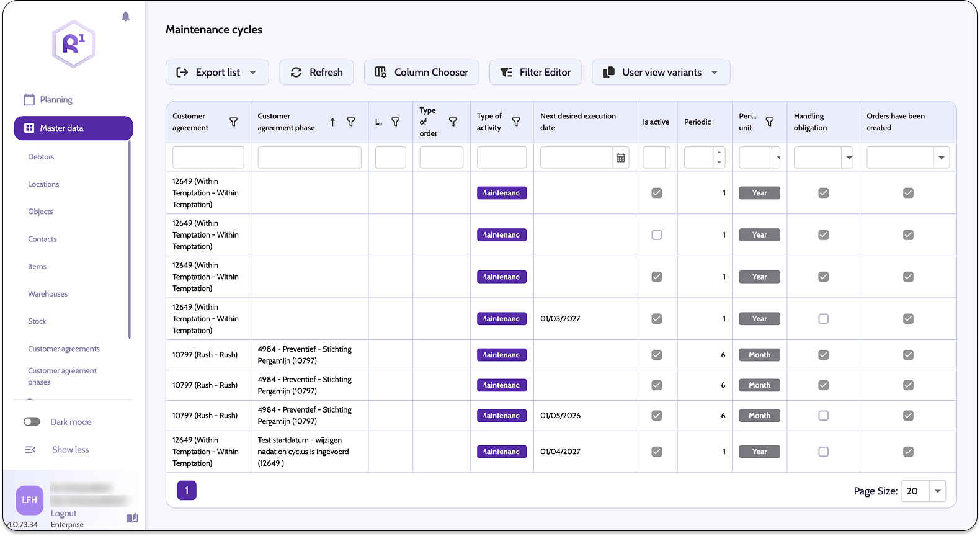Screen dimensions: 980x536
Task: Toggle the Dark mode switch
Action: coord(32,422)
